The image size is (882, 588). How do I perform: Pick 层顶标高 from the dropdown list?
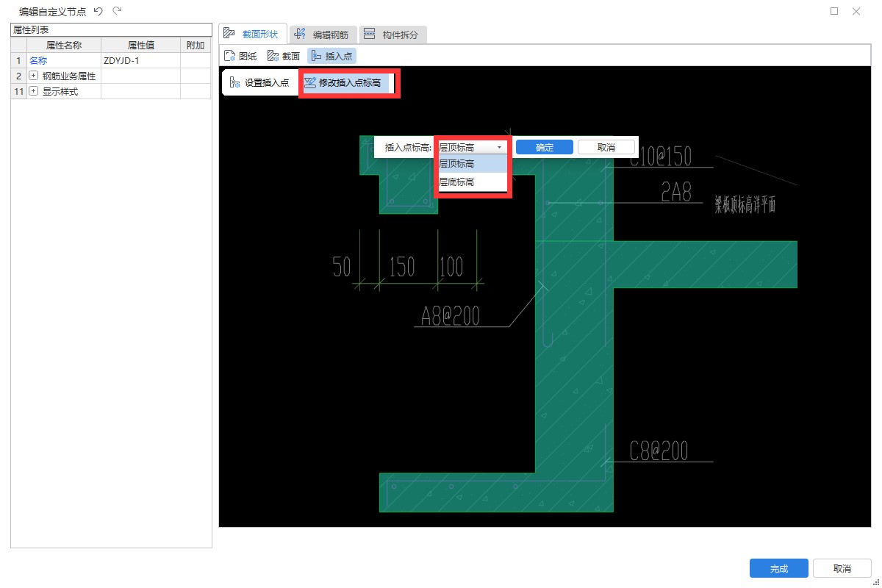pyautogui.click(x=473, y=163)
